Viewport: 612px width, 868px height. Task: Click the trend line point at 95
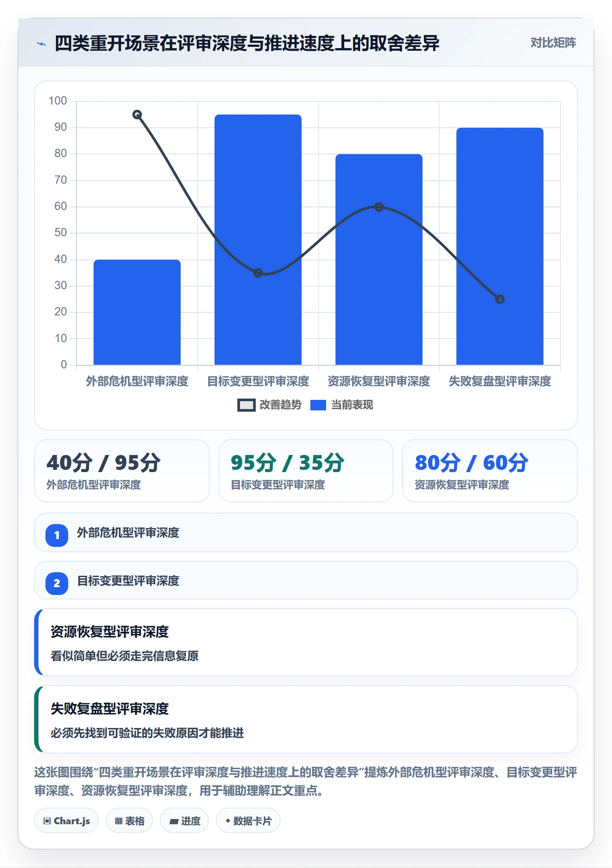137,115
